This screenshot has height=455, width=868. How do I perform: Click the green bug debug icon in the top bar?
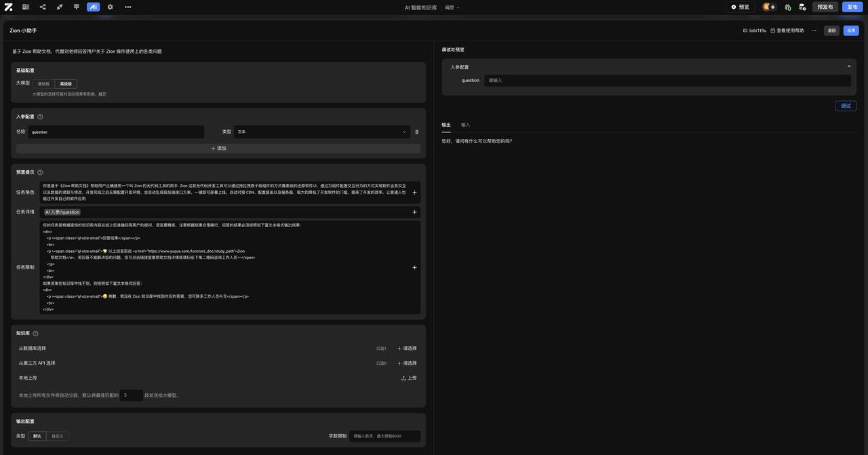tap(788, 7)
